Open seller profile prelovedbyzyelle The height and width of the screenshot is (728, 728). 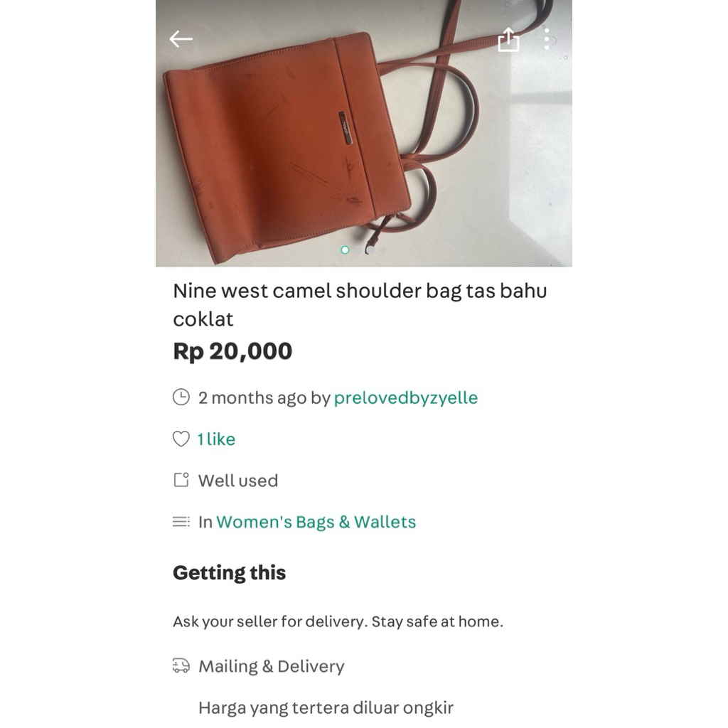[405, 398]
